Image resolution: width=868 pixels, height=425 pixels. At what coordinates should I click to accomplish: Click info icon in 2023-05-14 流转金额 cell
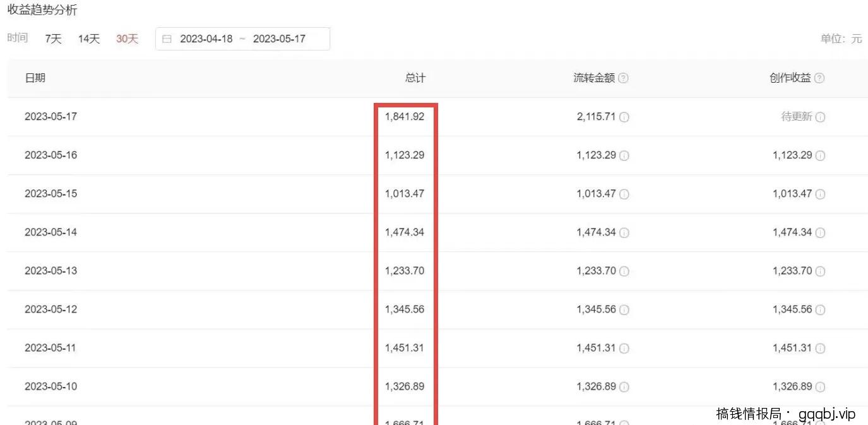(x=624, y=232)
